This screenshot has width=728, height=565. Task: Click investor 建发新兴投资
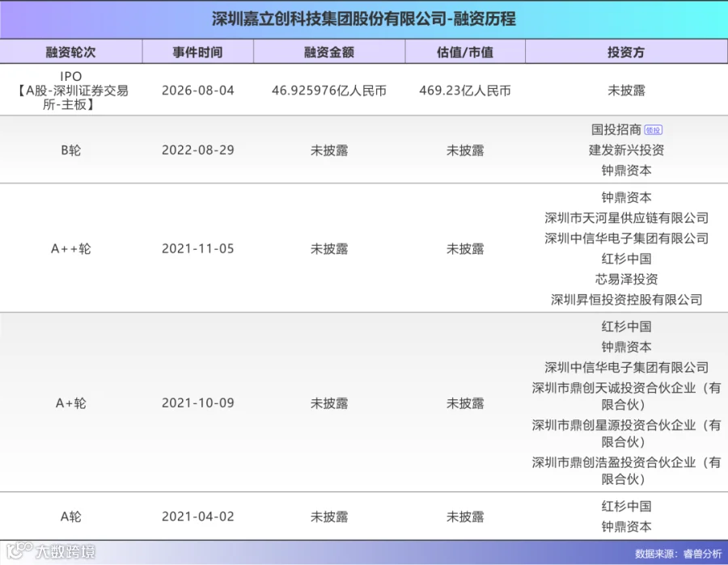click(x=626, y=150)
